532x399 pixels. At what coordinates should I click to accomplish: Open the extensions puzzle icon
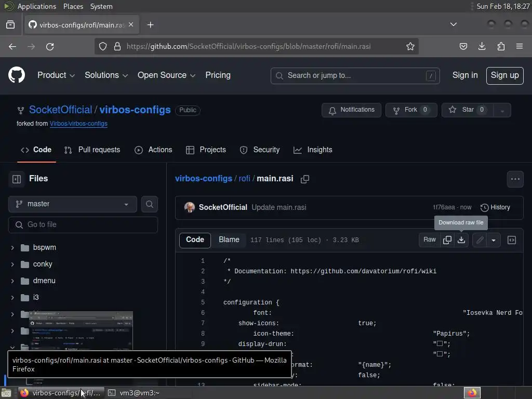coord(501,46)
